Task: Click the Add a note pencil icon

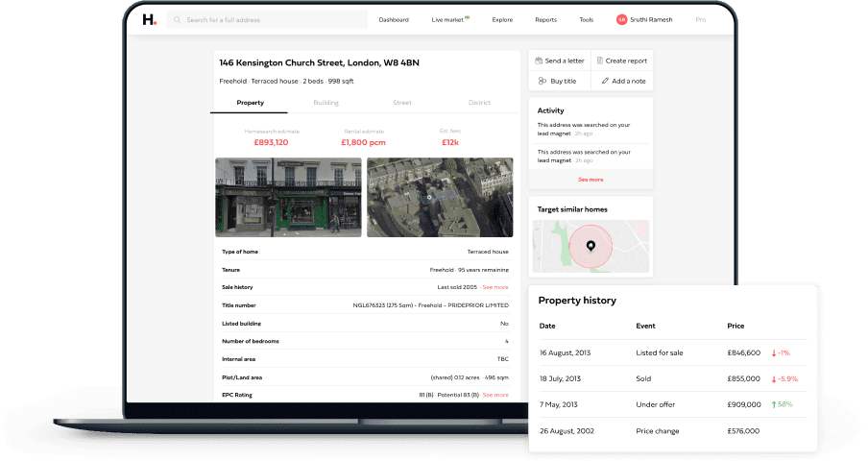Action: click(x=605, y=81)
